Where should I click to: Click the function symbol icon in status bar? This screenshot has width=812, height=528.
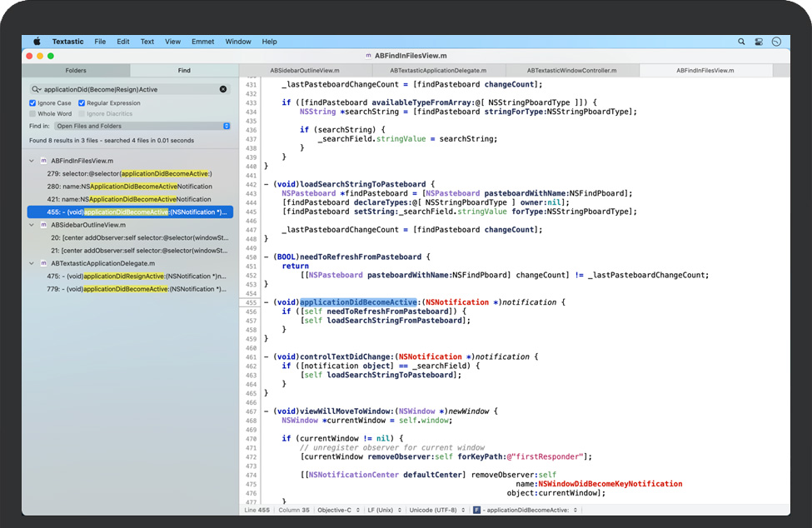tap(476, 510)
